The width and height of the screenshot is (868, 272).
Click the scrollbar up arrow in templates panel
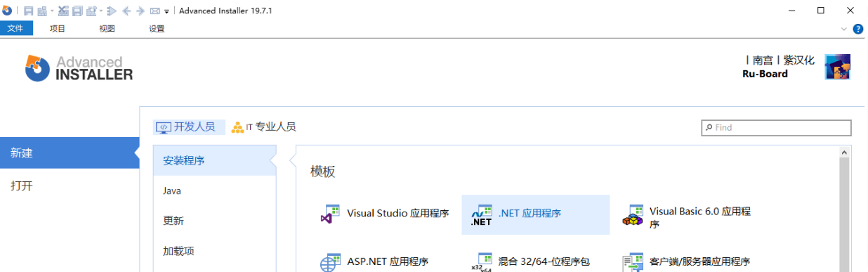[845, 152]
